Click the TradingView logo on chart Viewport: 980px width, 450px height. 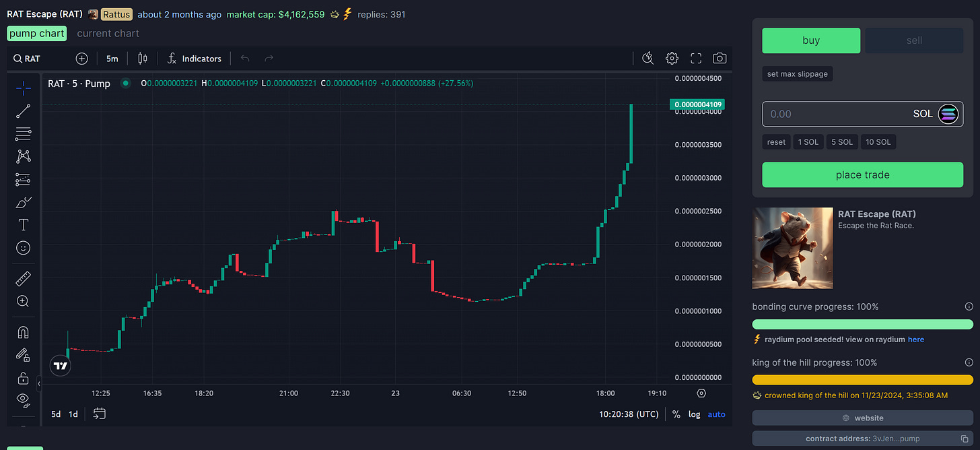click(x=61, y=366)
